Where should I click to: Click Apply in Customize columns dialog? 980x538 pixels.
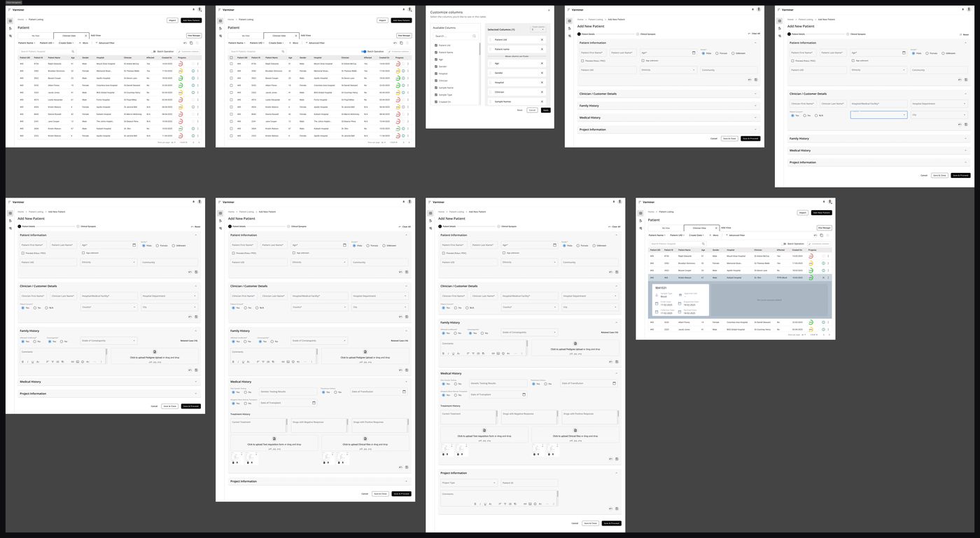pyautogui.click(x=545, y=110)
